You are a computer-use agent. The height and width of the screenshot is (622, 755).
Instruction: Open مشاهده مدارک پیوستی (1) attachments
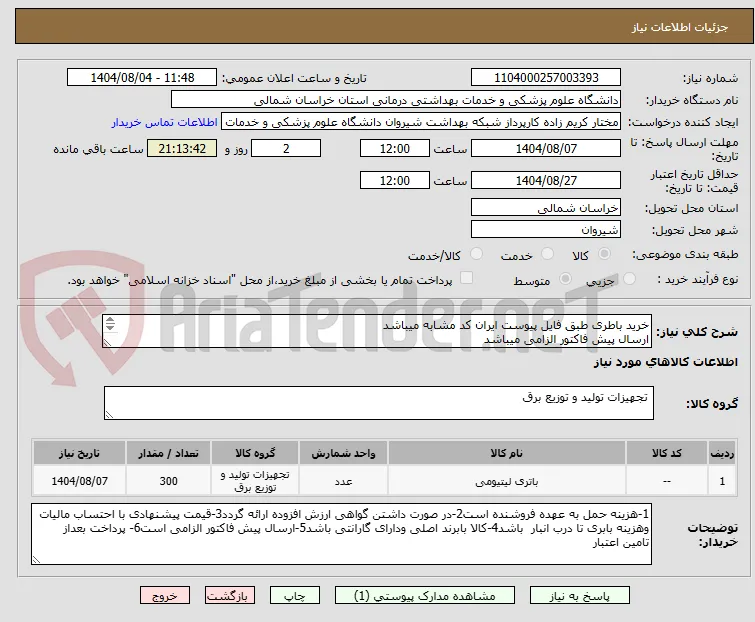[425, 596]
